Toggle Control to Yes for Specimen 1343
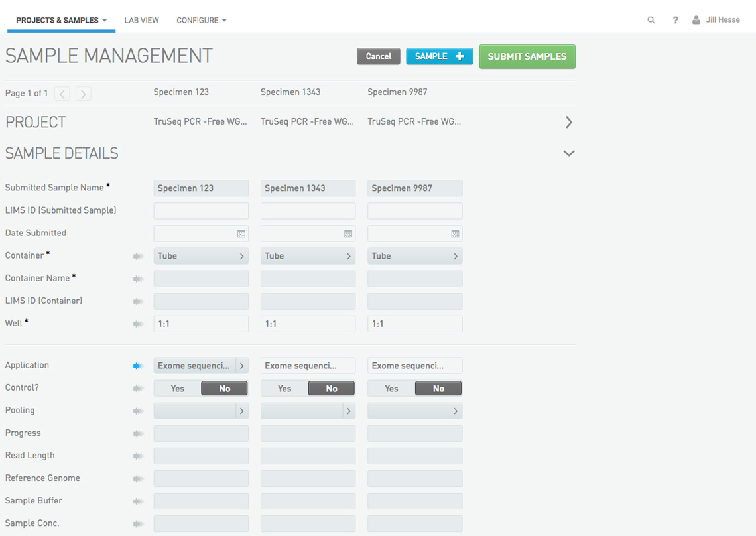The height and width of the screenshot is (536, 756). click(284, 388)
